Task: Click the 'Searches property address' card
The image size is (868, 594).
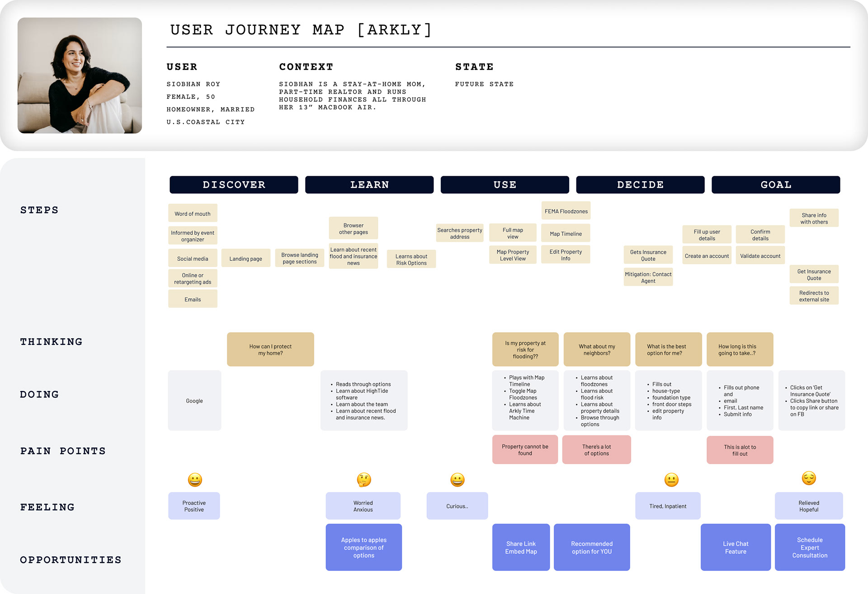Action: click(x=460, y=233)
